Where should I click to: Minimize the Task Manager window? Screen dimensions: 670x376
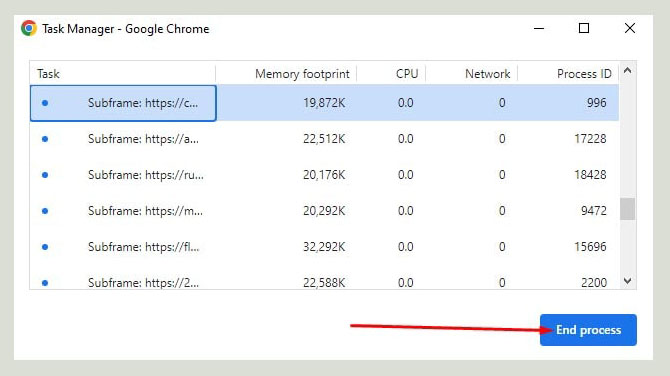click(x=539, y=29)
